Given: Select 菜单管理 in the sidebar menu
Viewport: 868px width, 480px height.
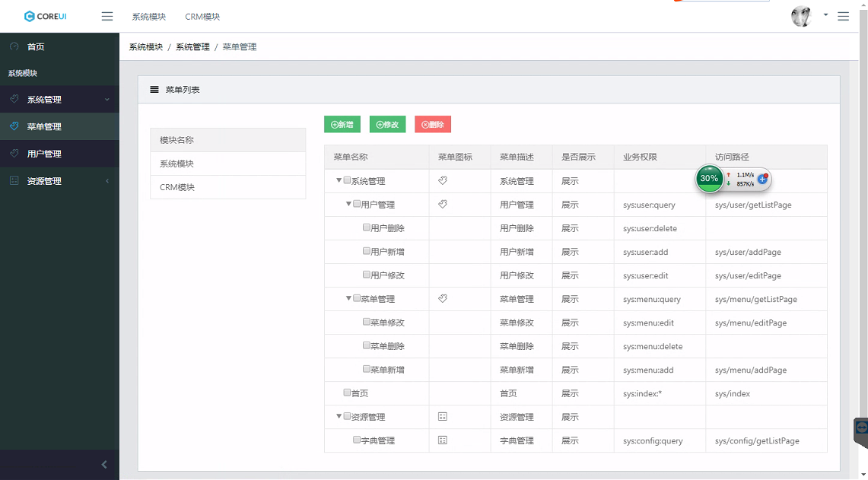Looking at the screenshot, I should pyautogui.click(x=59, y=127).
